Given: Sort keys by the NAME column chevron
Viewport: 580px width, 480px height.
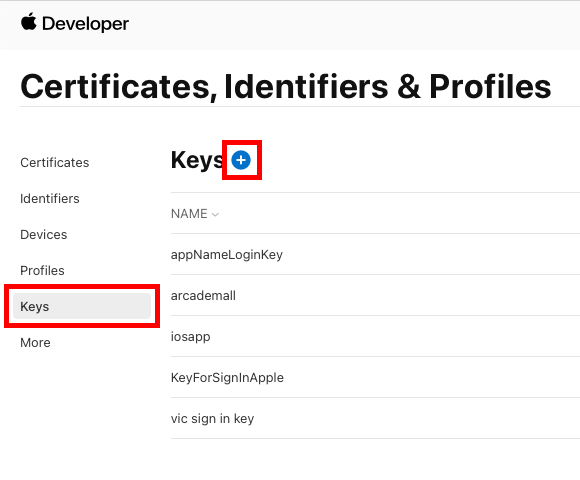Looking at the screenshot, I should point(215,214).
